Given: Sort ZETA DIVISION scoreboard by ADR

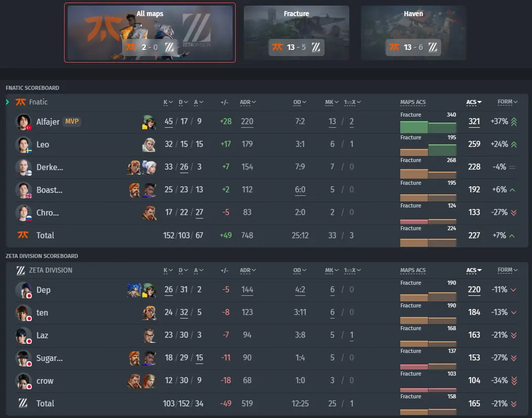Looking at the screenshot, I should pyautogui.click(x=248, y=271).
